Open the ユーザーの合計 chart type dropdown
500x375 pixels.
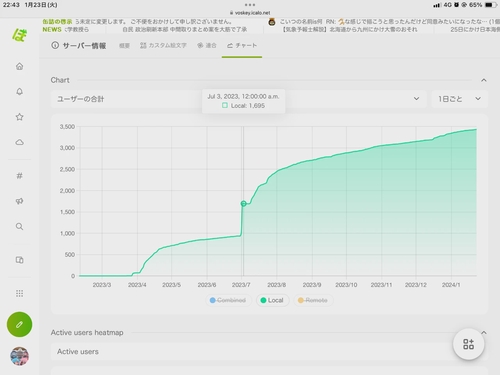tap(239, 99)
